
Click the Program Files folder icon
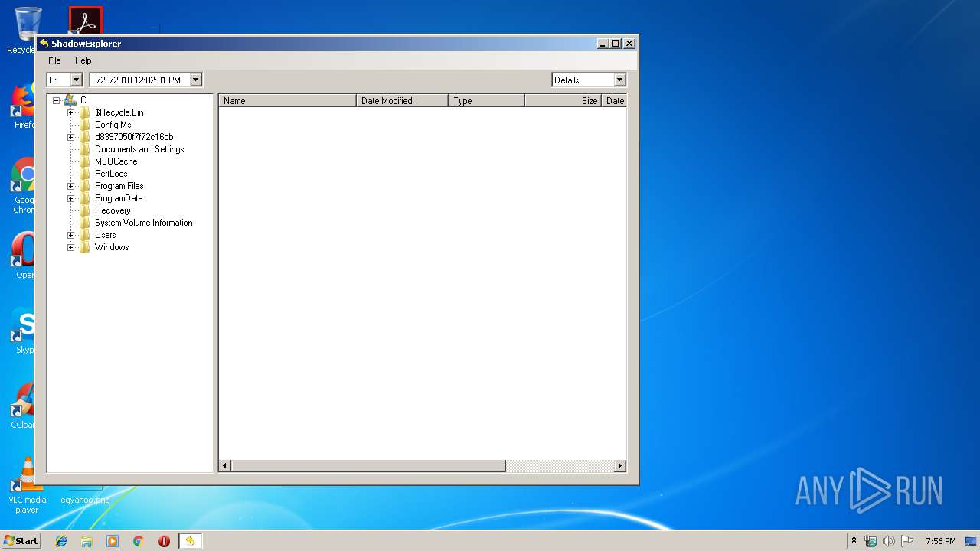(84, 186)
